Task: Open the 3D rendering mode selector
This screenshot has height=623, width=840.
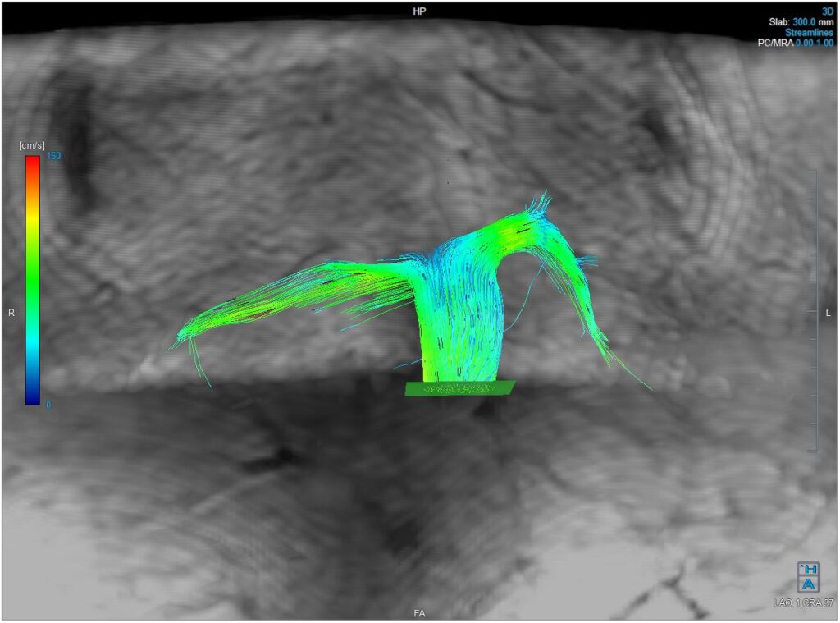Action: [x=828, y=11]
